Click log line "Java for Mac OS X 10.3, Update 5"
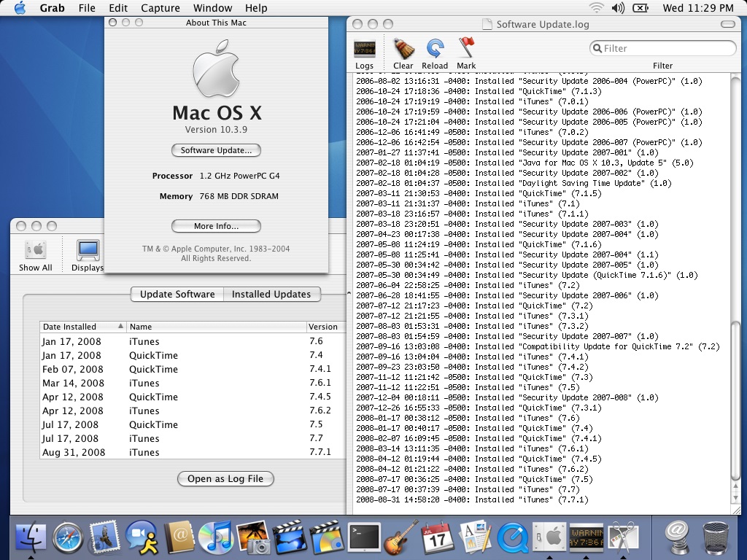This screenshot has height=560, width=747. [525, 163]
